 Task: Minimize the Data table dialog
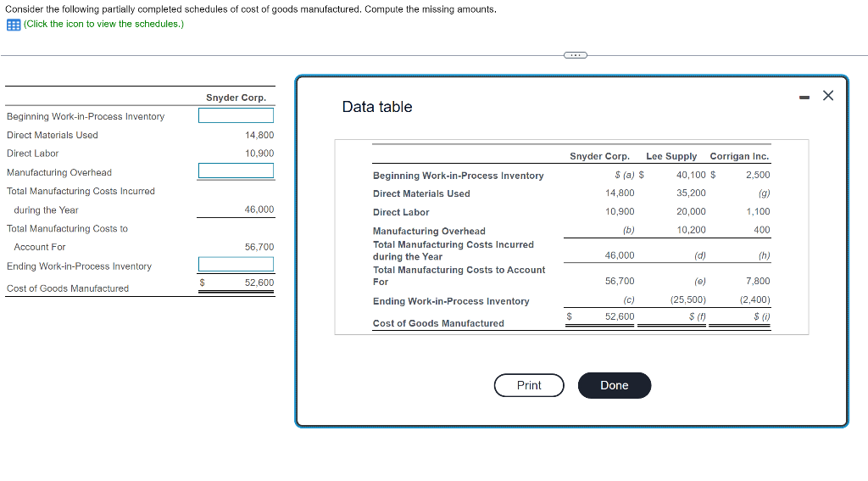tap(804, 98)
